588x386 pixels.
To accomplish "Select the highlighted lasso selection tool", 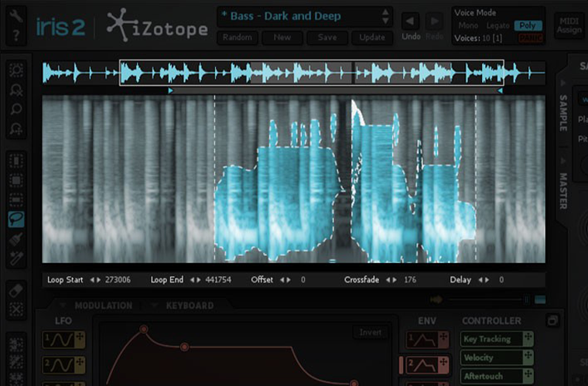I will tap(16, 219).
